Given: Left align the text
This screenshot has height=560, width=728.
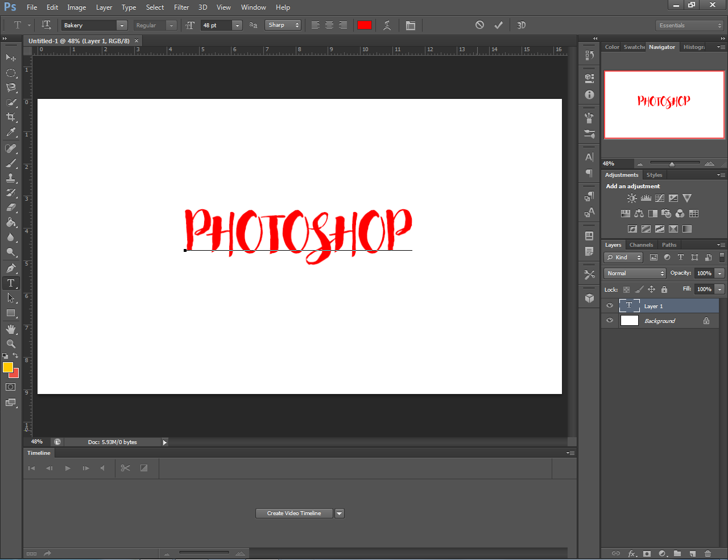Looking at the screenshot, I should pos(315,25).
